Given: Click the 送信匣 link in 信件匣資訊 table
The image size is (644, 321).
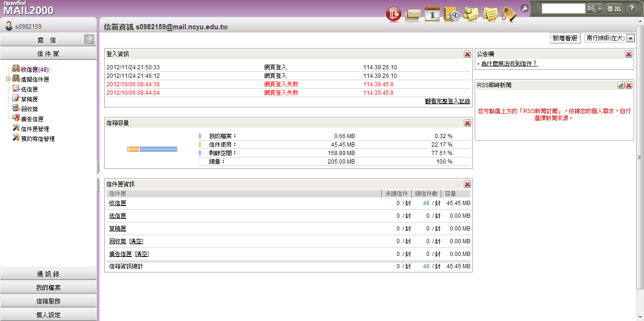Looking at the screenshot, I should click(x=118, y=216).
